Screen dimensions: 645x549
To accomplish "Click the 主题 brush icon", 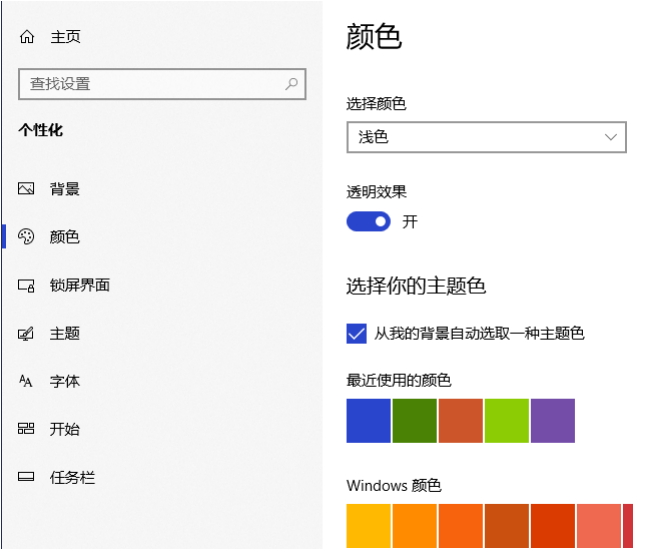I will coord(27,334).
